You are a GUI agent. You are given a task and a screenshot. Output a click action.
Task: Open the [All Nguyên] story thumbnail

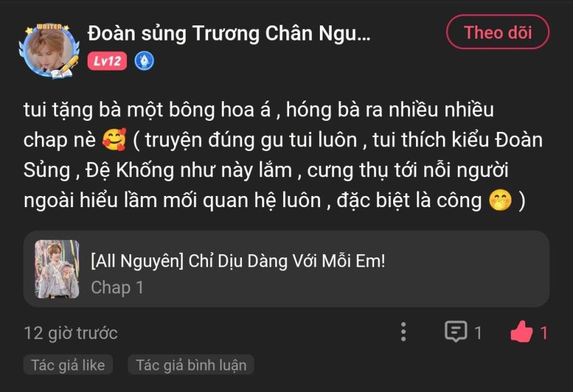57,269
